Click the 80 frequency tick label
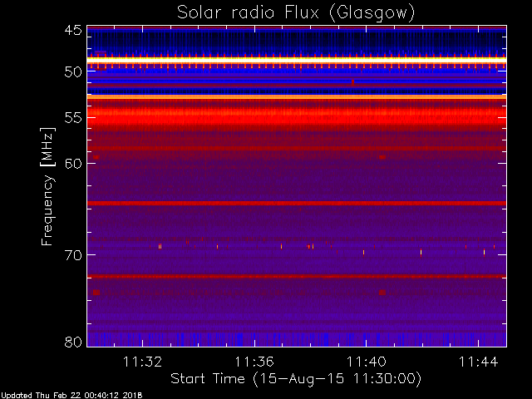532x399 pixels. (x=73, y=342)
